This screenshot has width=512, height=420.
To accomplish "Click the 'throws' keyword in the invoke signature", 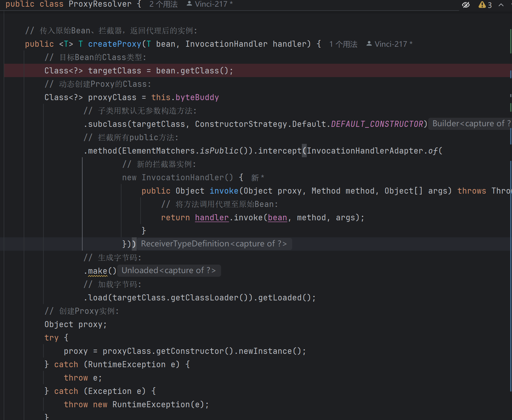I will tap(472, 191).
